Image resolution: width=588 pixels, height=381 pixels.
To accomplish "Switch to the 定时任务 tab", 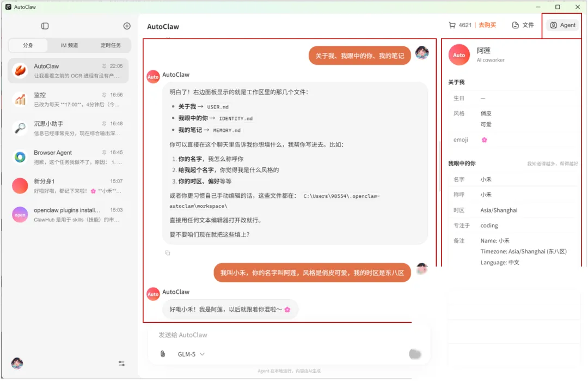I will tap(111, 45).
